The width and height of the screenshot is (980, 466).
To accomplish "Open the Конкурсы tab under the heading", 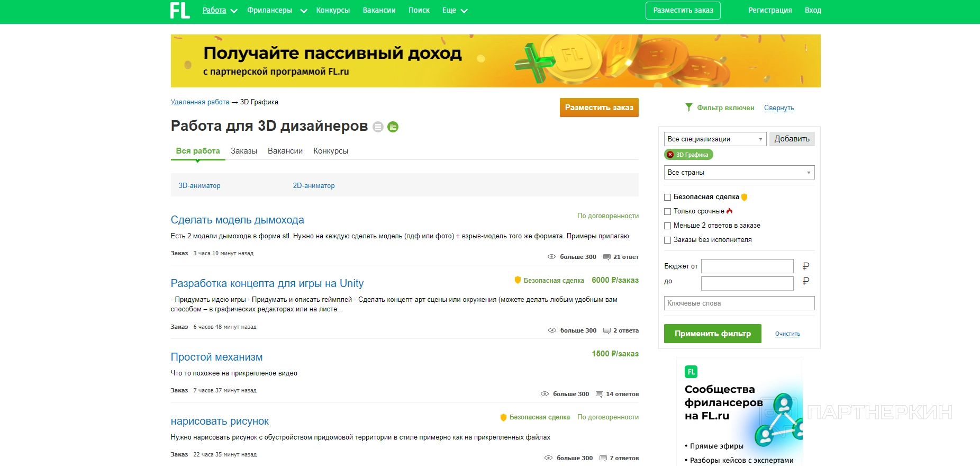I will pos(331,151).
